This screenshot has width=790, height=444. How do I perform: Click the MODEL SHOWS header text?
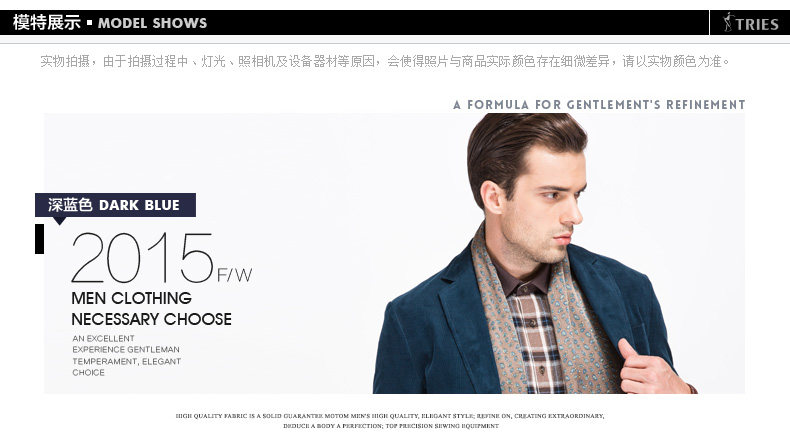(x=152, y=23)
